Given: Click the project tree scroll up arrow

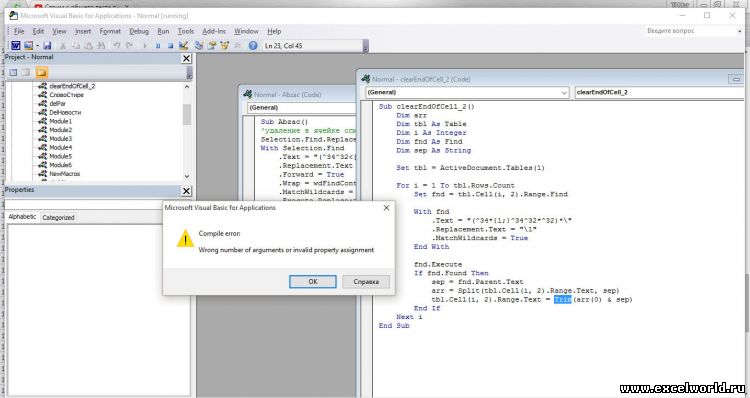Looking at the screenshot, I should [x=187, y=87].
